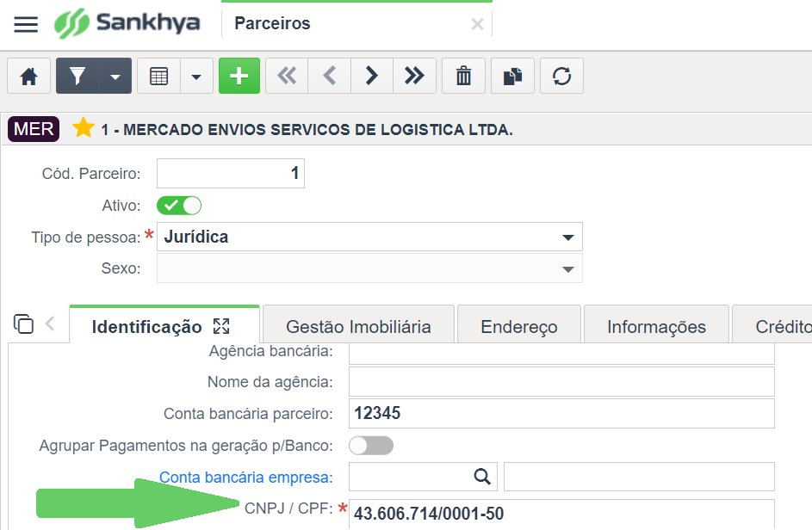
Task: Click the MER partner badge
Action: (34, 129)
